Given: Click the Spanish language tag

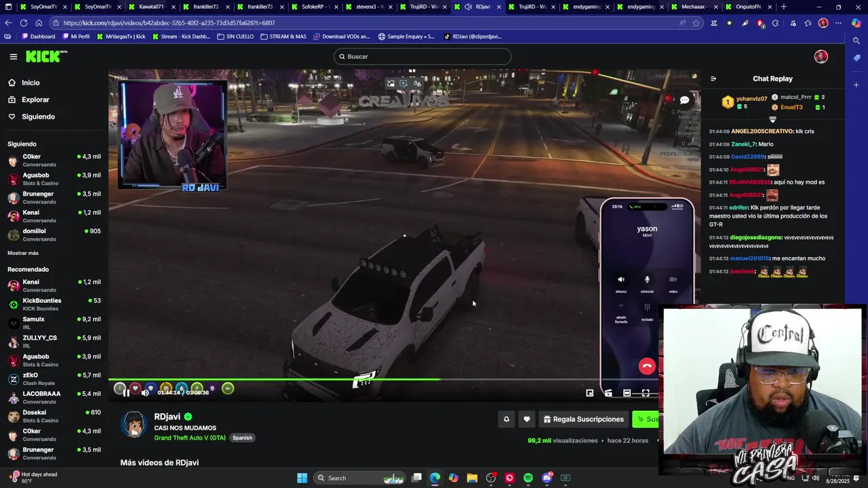Looking at the screenshot, I should coord(242,438).
